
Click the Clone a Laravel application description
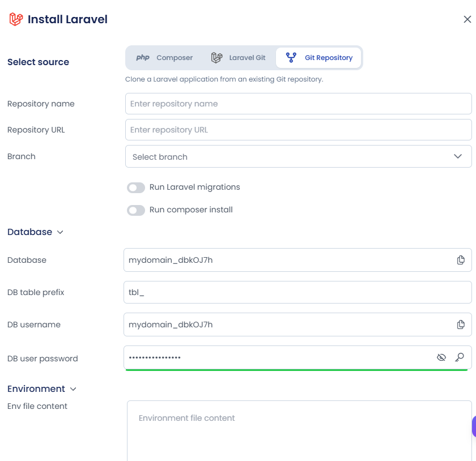(224, 79)
